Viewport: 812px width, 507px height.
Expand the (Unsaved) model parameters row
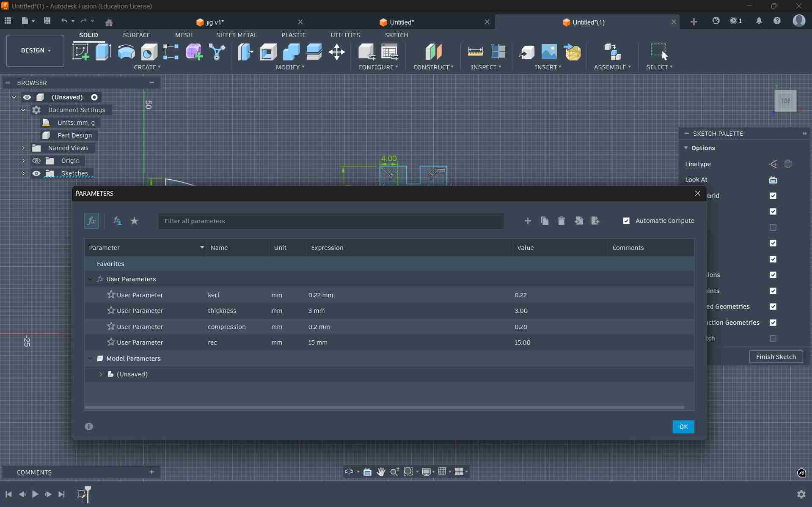[101, 374]
